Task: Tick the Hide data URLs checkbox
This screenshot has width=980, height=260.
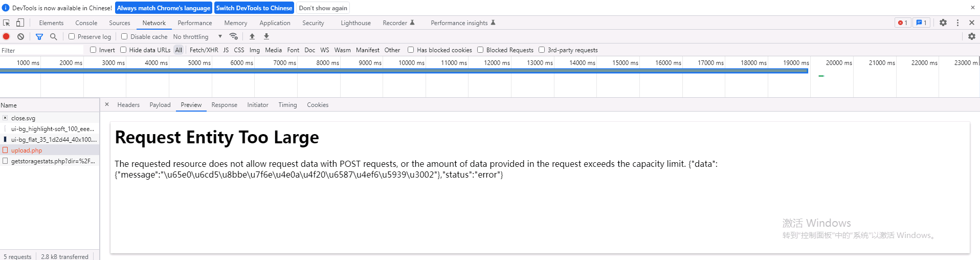Action: (123, 50)
